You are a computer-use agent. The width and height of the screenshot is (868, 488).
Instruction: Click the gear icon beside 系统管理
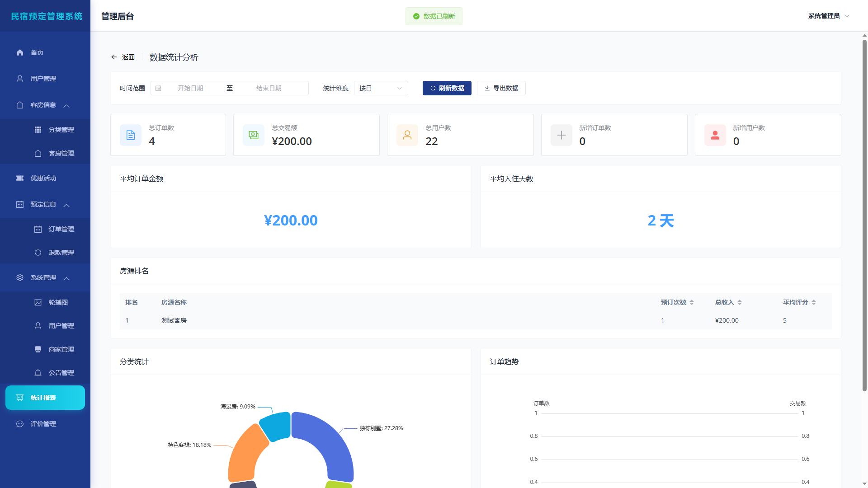(x=20, y=277)
